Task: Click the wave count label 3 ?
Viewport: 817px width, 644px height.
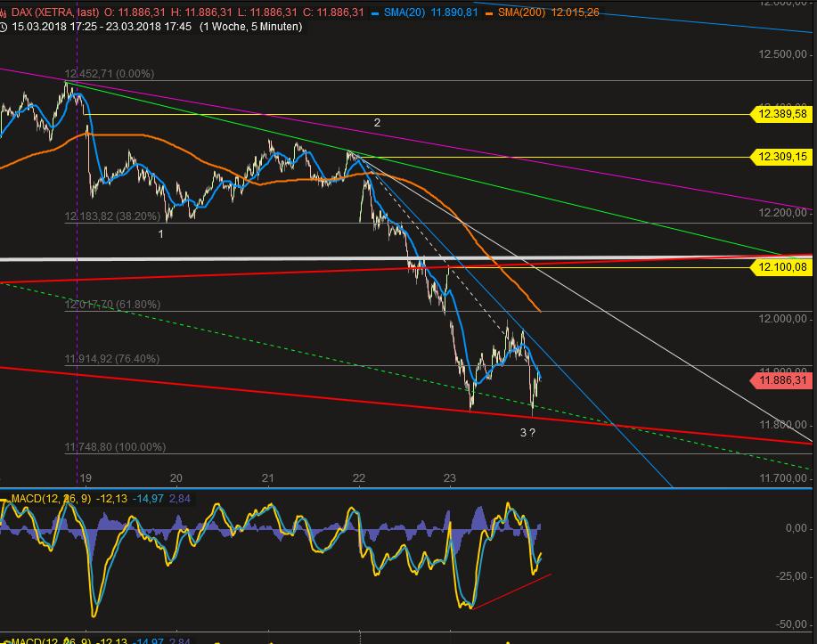Action: pyautogui.click(x=526, y=433)
